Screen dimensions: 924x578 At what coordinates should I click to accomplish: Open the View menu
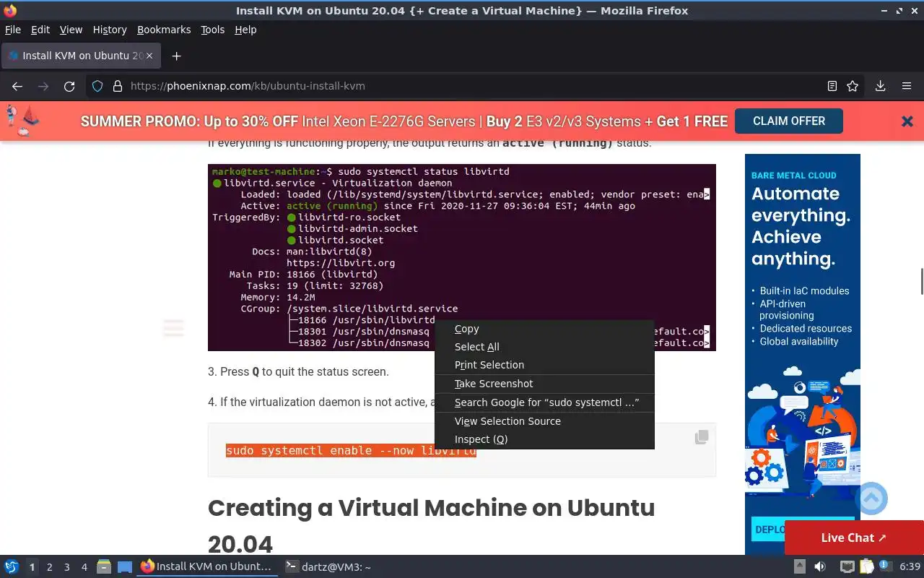71,30
